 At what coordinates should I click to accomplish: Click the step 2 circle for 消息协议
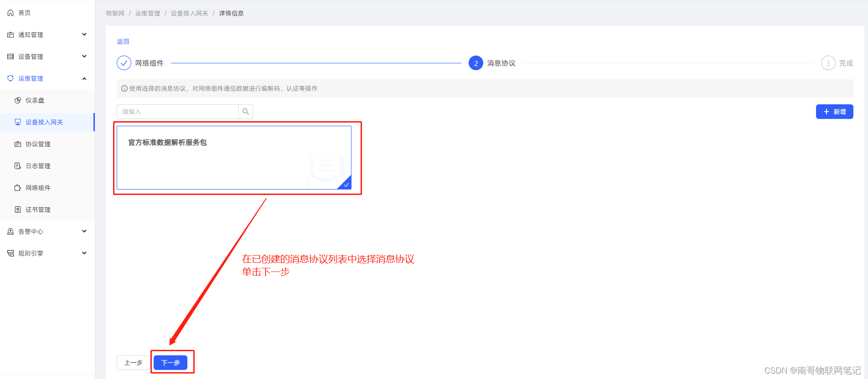(x=476, y=63)
